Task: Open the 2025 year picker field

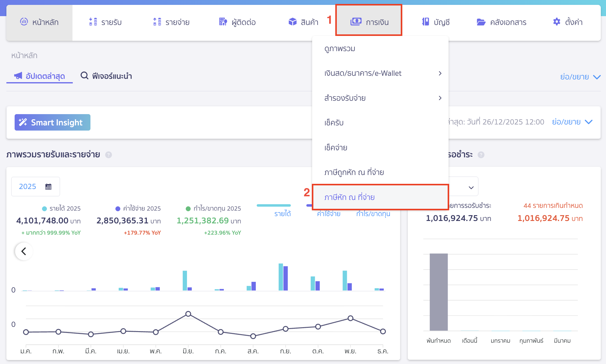Action: [35, 187]
